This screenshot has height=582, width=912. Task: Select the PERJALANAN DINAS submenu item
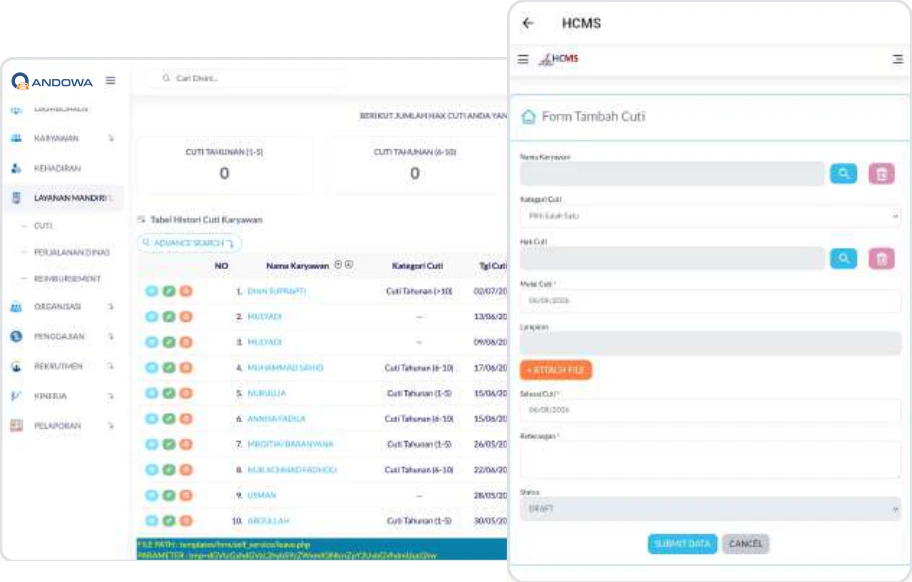(x=72, y=252)
